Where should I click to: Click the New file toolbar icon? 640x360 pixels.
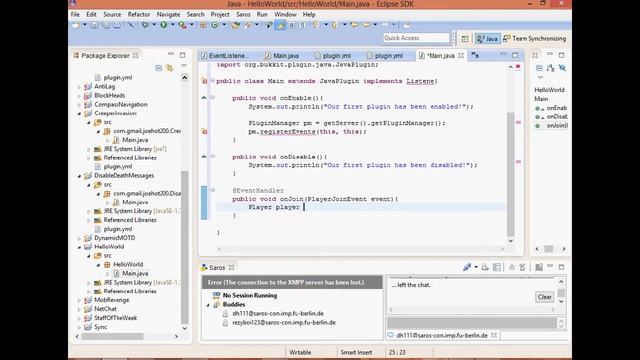point(76,25)
